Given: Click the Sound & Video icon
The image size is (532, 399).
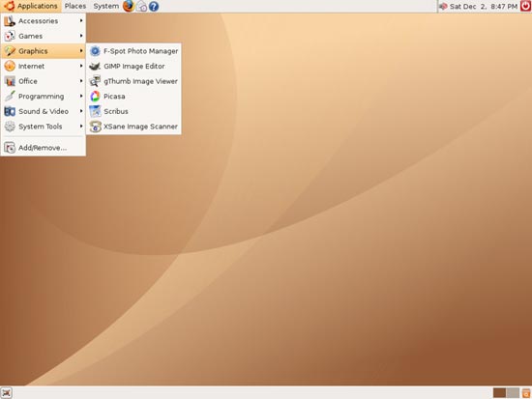Looking at the screenshot, I should point(10,111).
